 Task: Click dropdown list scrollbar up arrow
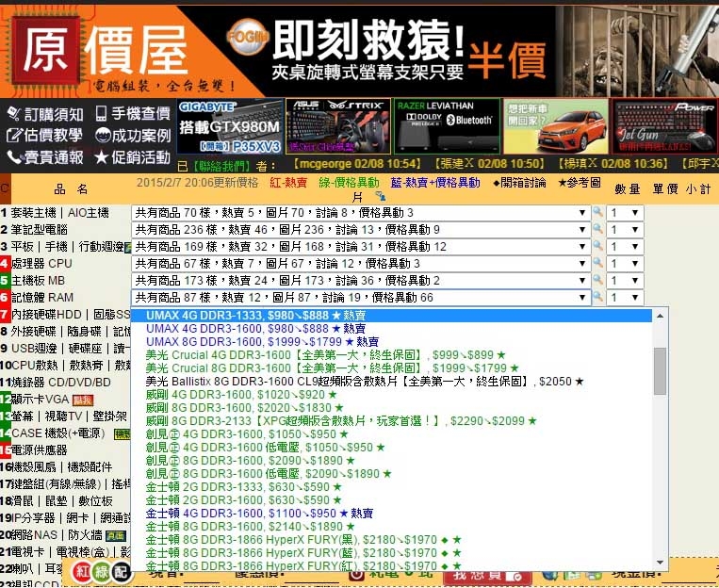(x=660, y=316)
